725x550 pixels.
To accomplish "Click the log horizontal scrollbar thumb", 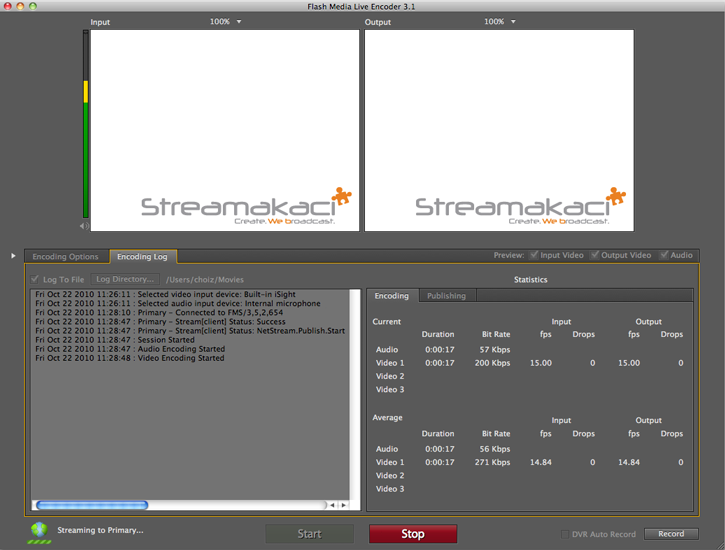I will [92, 505].
